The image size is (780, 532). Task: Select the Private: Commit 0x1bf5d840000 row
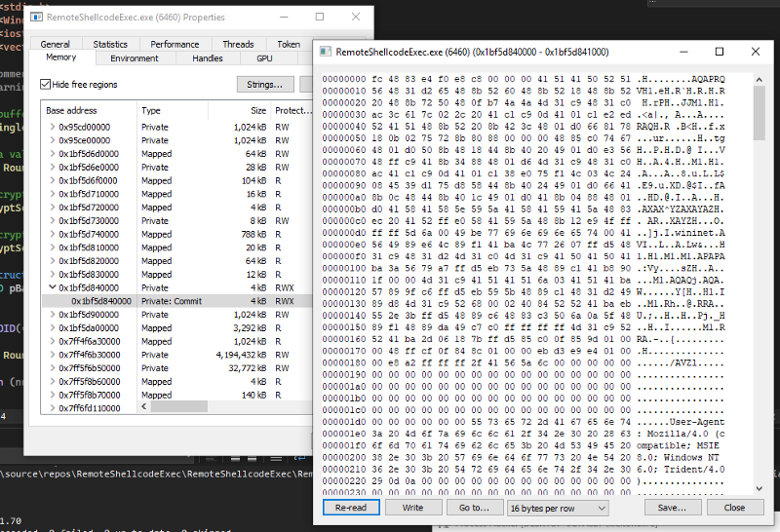(x=177, y=301)
